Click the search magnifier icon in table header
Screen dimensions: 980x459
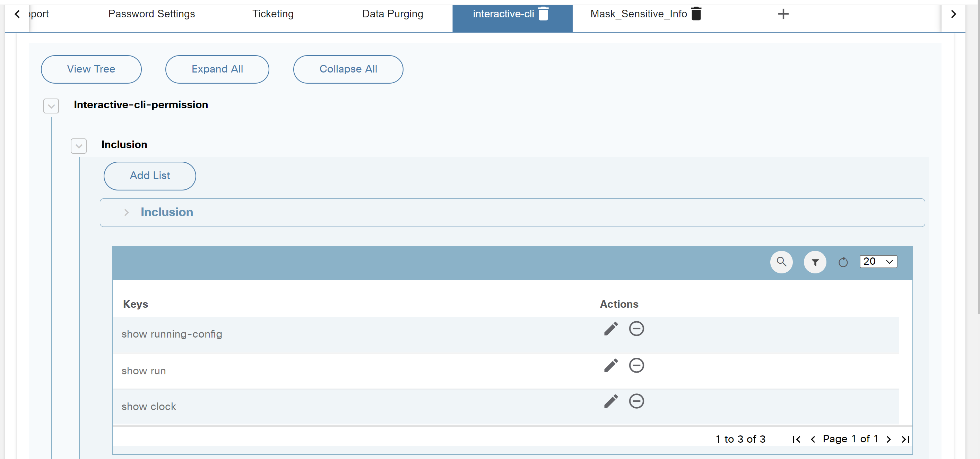pos(781,262)
